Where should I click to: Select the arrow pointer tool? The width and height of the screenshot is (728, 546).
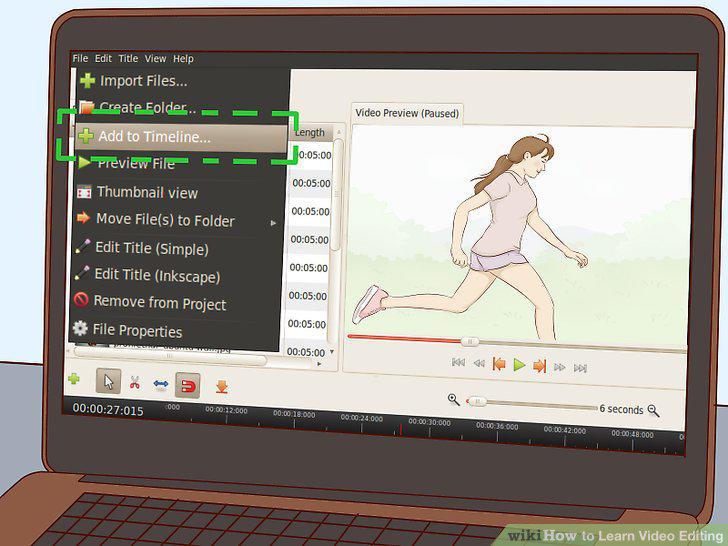(x=109, y=382)
